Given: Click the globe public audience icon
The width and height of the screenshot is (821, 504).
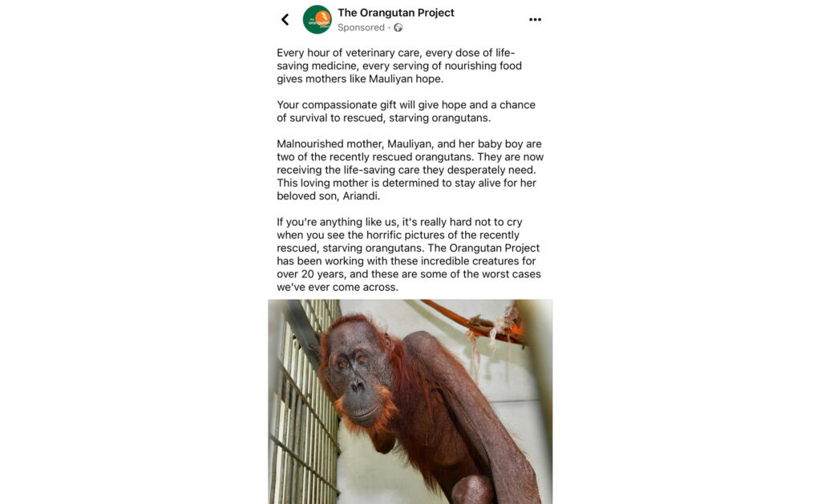Looking at the screenshot, I should 398,28.
